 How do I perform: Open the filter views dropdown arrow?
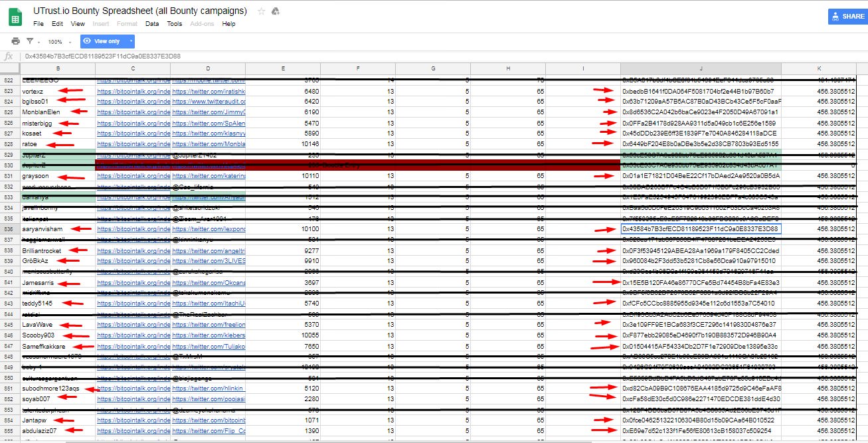click(39, 42)
